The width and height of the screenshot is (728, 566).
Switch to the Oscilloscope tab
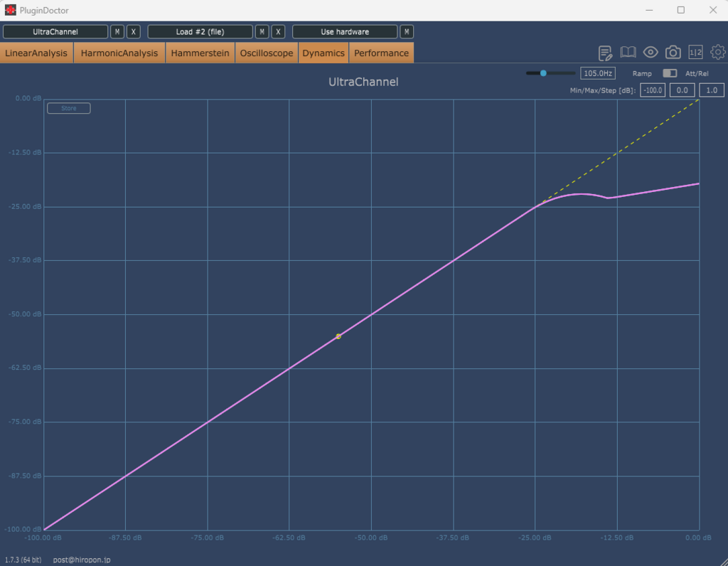pyautogui.click(x=267, y=53)
